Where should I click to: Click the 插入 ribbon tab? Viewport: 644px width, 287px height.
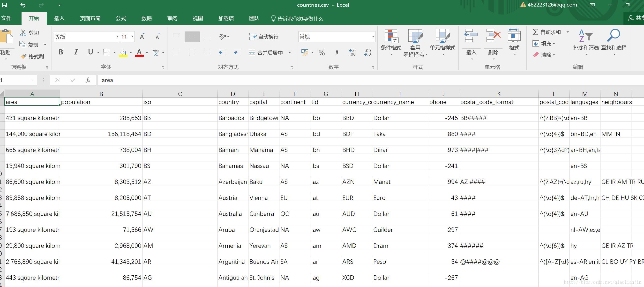(59, 19)
